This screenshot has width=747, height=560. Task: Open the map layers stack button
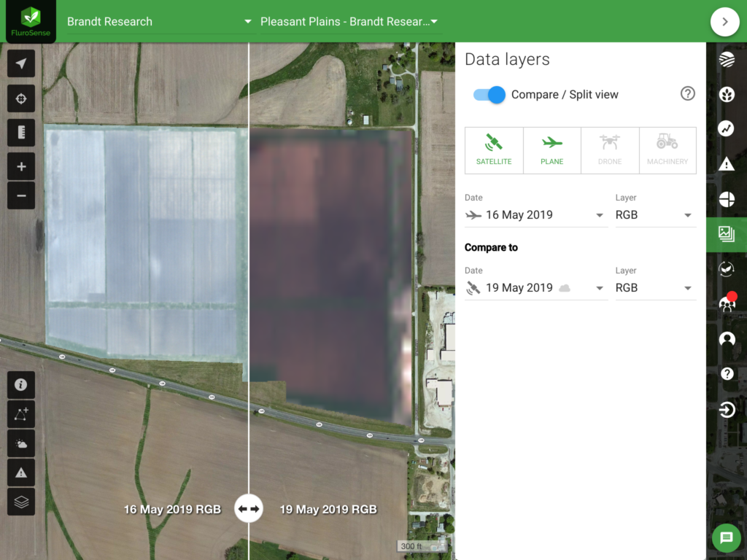click(x=21, y=502)
